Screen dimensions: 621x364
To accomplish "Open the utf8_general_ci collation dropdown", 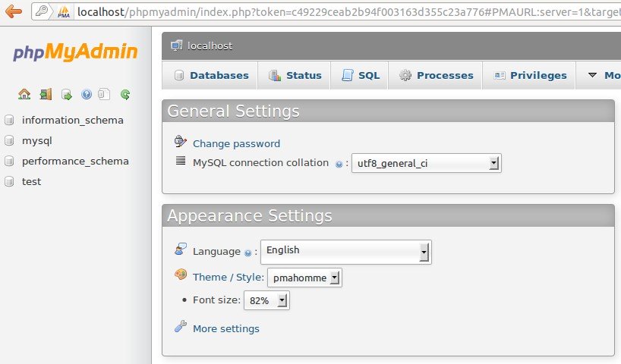I will pos(427,163).
